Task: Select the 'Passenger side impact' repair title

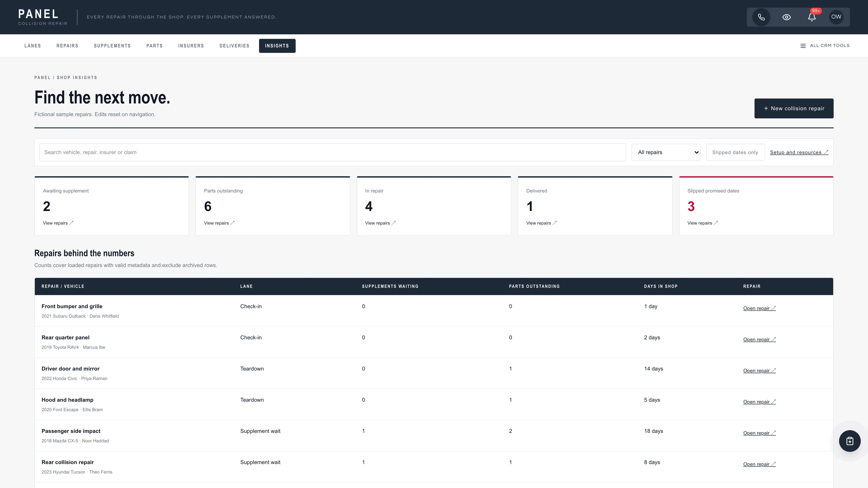Action: [x=71, y=431]
